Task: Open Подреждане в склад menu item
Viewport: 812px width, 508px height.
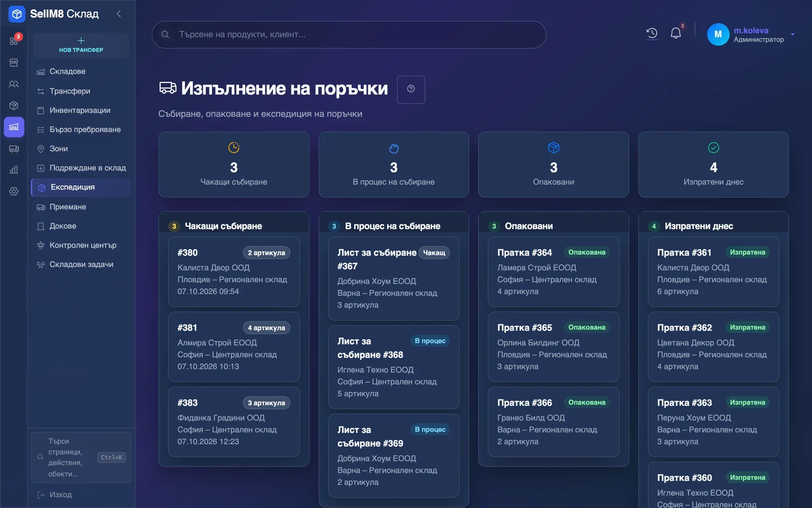Action: [x=81, y=168]
